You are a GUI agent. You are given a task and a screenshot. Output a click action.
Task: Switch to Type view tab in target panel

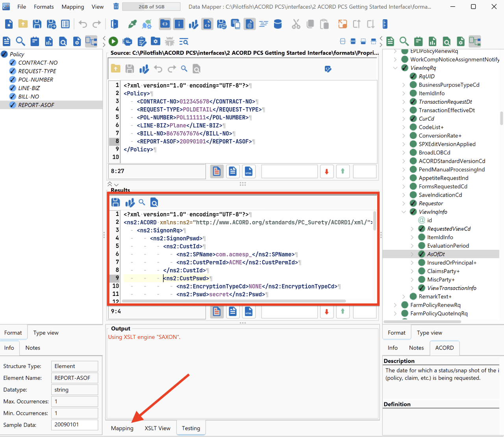point(429,333)
